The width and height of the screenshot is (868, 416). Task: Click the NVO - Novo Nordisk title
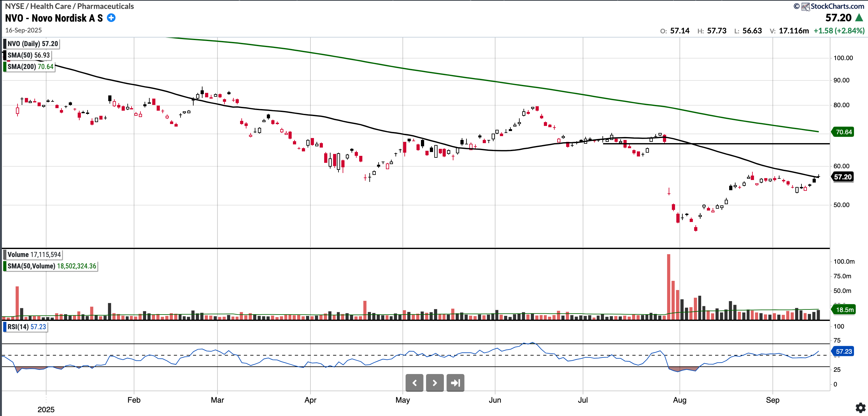click(54, 18)
